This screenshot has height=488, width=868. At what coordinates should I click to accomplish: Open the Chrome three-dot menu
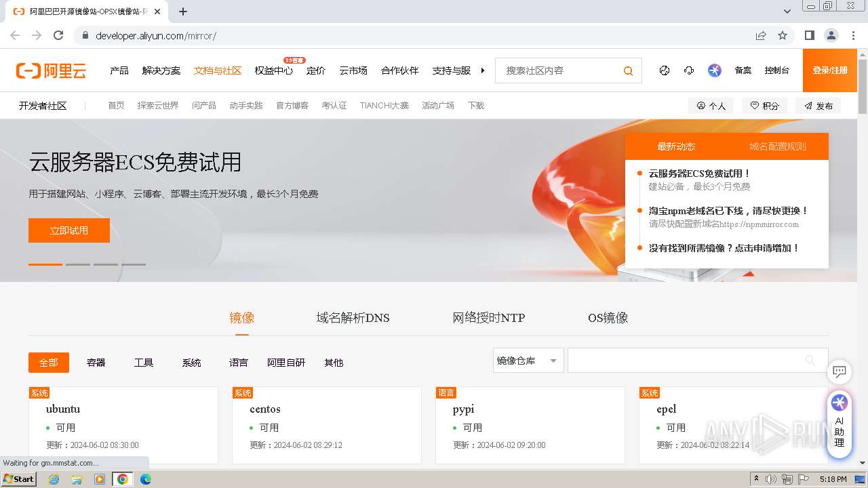pyautogui.click(x=853, y=35)
